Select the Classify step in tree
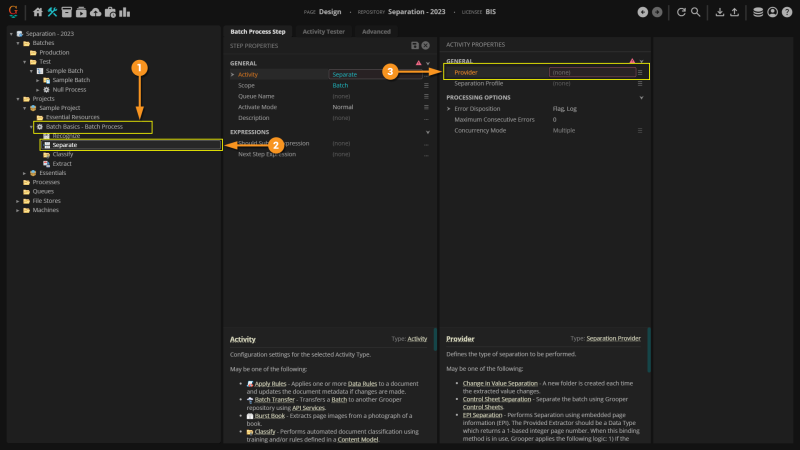This screenshot has width=800, height=450. (63, 154)
